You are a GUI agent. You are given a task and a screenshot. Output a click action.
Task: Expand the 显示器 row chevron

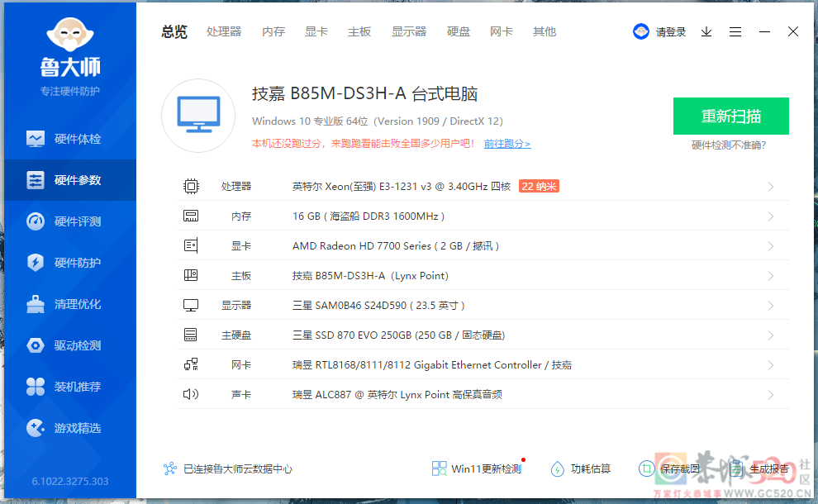[771, 306]
